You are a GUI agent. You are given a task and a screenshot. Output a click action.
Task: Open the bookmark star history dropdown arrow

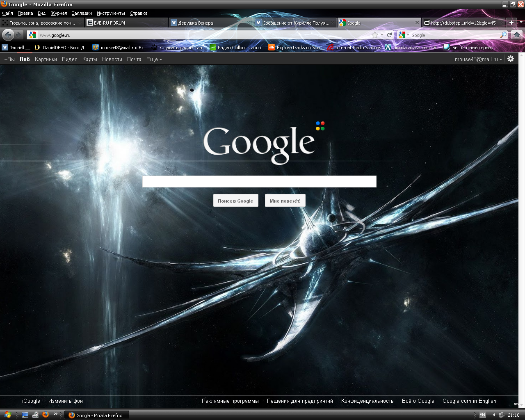click(382, 35)
